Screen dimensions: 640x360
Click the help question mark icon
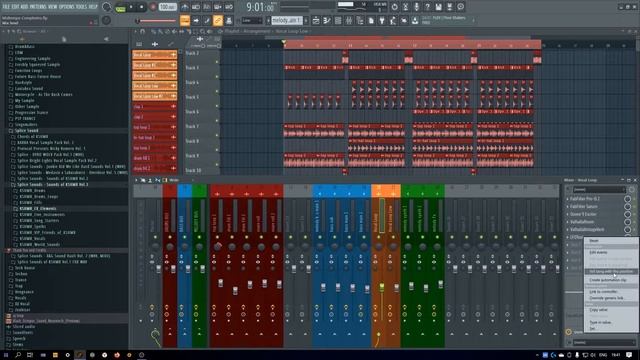coord(427,7)
